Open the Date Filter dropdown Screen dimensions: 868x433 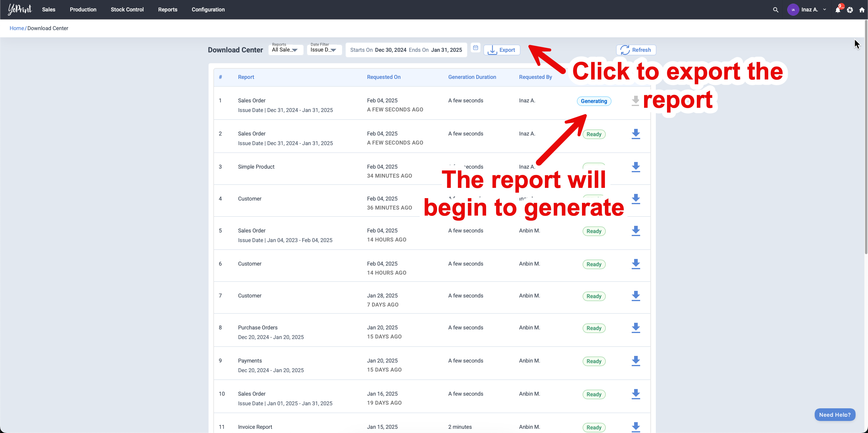tap(324, 50)
